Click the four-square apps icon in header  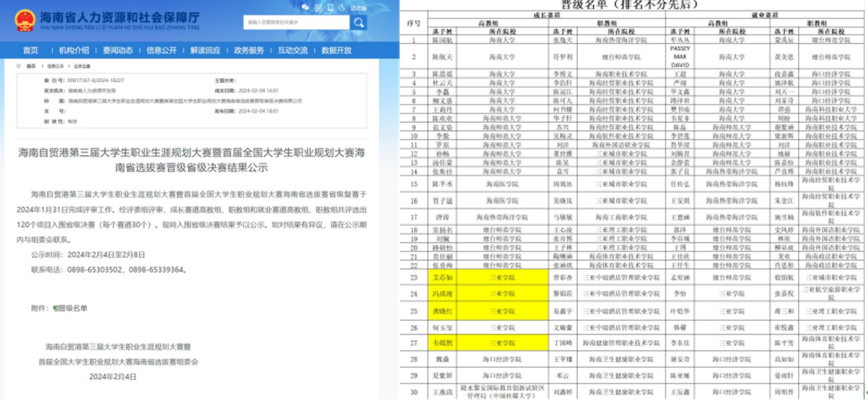(x=318, y=8)
